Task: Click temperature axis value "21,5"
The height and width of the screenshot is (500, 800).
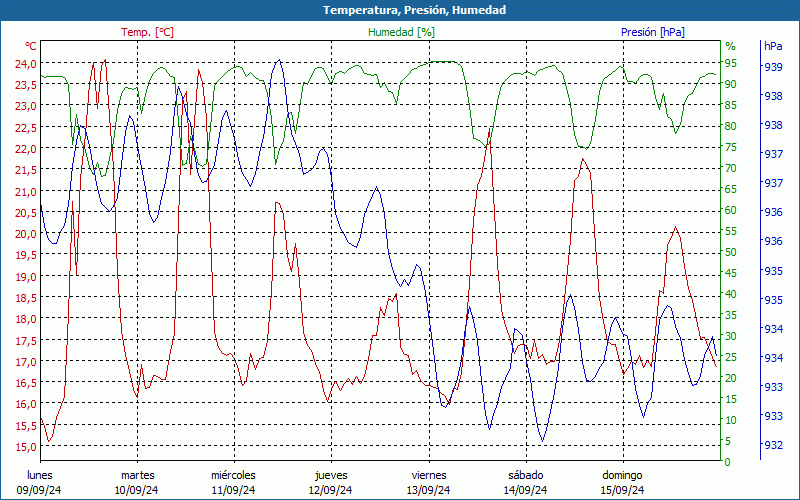Action: tap(27, 170)
